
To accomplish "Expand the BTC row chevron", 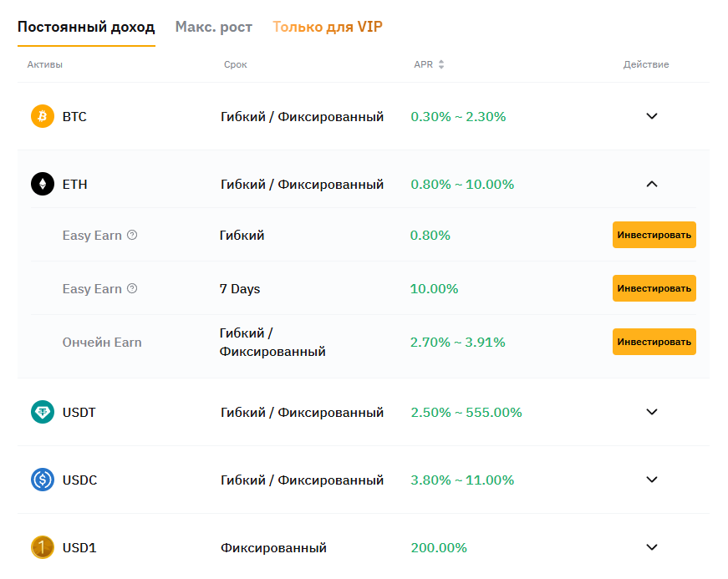I will [x=652, y=116].
